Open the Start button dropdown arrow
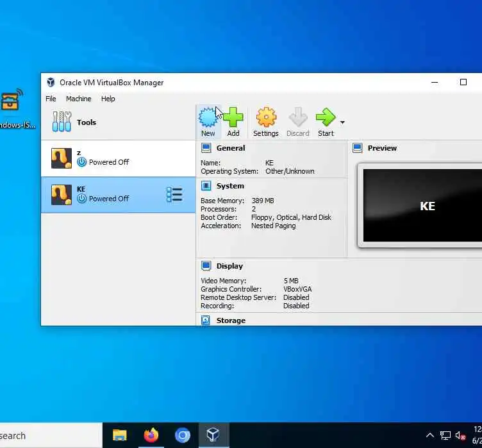 tap(342, 122)
